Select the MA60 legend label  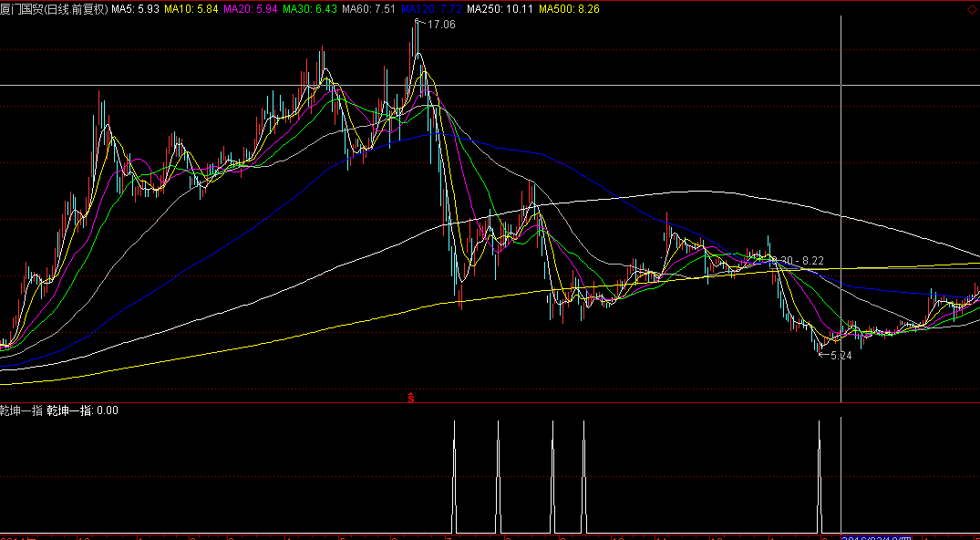pyautogui.click(x=369, y=9)
